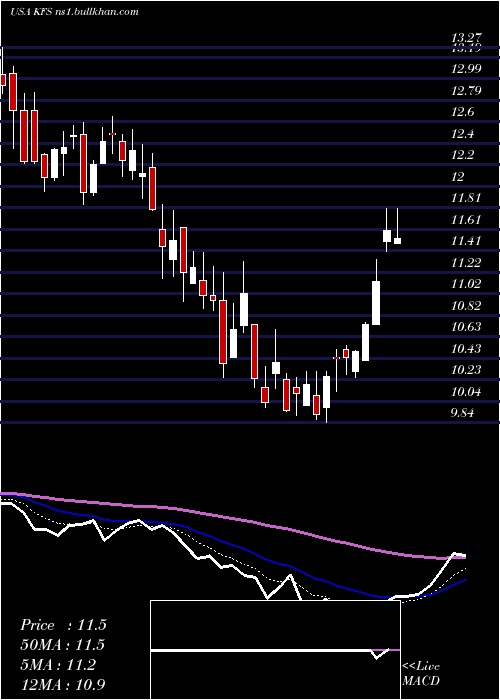
Task: Click the tall white candlestick between 10.82 and 11.22
Action: [376, 303]
